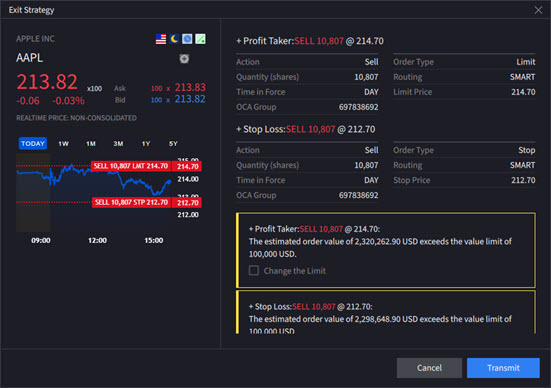Viewport: 551px width, 388px height.
Task: Click the Transmit button
Action: [503, 368]
